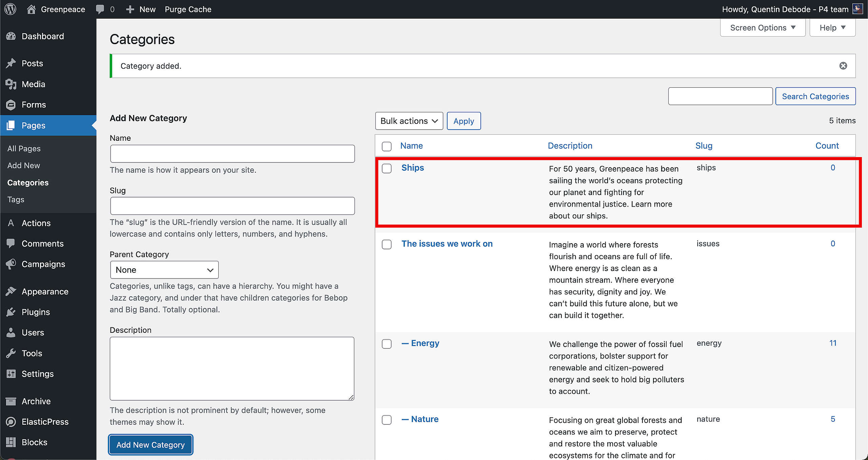Check the Ships category checkbox
Image resolution: width=868 pixels, height=460 pixels.
coord(387,169)
